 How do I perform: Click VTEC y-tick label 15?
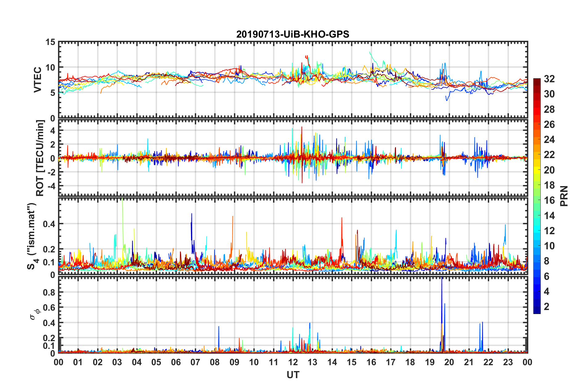pyautogui.click(x=50, y=42)
